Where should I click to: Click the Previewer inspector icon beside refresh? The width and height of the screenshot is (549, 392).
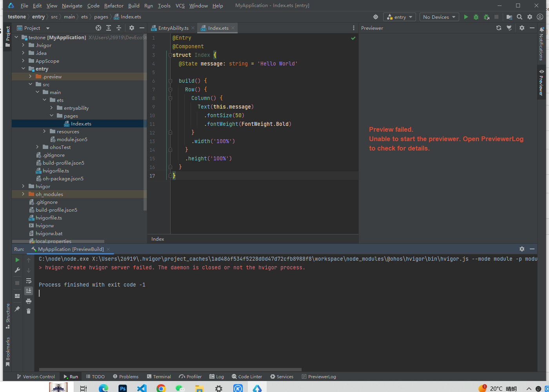[509, 28]
